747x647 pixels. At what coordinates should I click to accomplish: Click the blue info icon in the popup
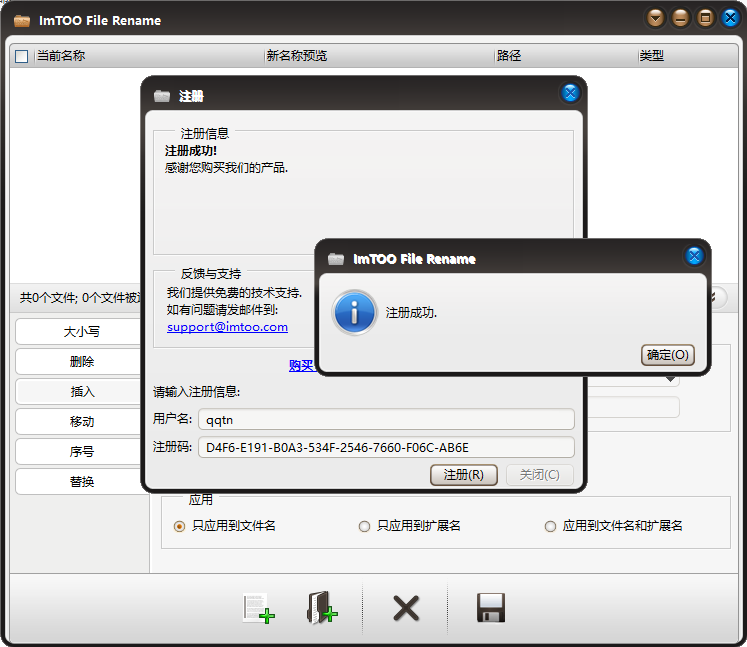(x=355, y=312)
